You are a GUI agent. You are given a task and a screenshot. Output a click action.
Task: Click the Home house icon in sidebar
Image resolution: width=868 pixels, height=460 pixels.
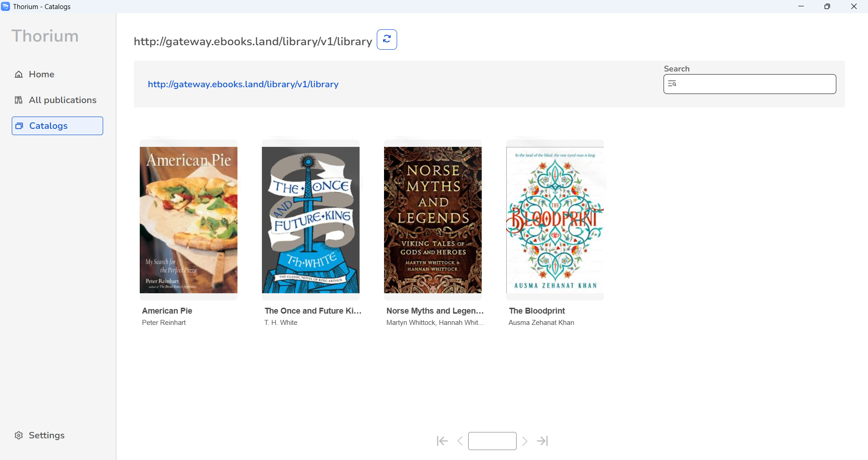(x=19, y=74)
